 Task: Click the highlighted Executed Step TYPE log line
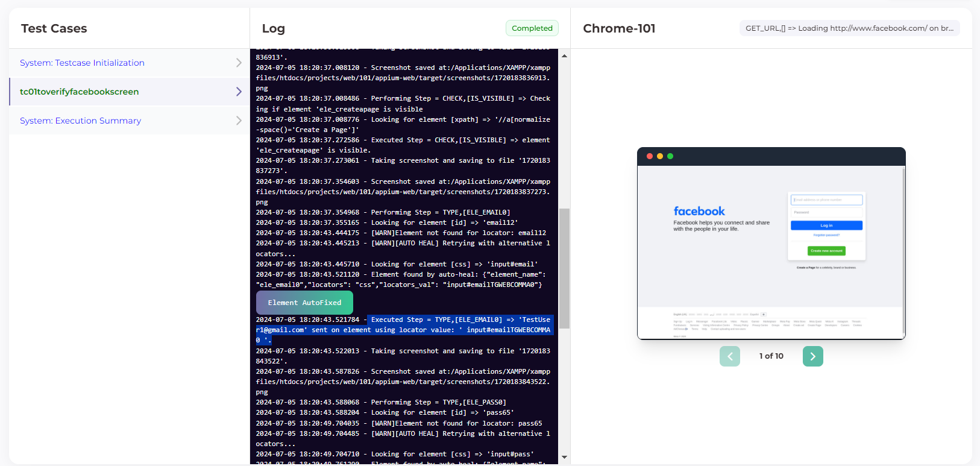click(403, 330)
